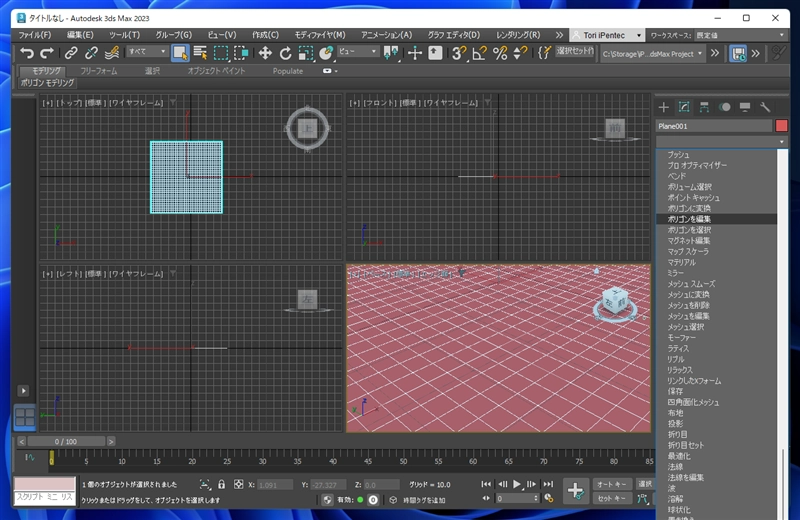Click the Bind to Space Warp icon

click(x=112, y=53)
